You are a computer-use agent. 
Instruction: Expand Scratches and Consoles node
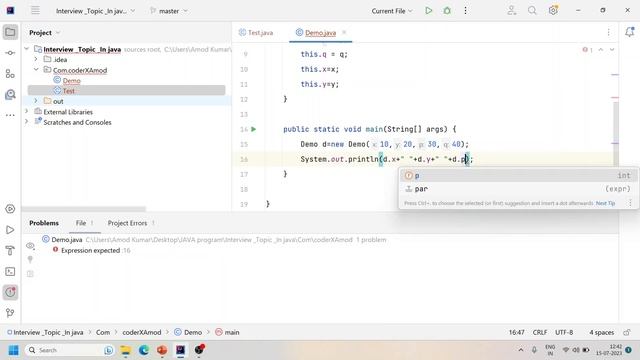coord(27,122)
